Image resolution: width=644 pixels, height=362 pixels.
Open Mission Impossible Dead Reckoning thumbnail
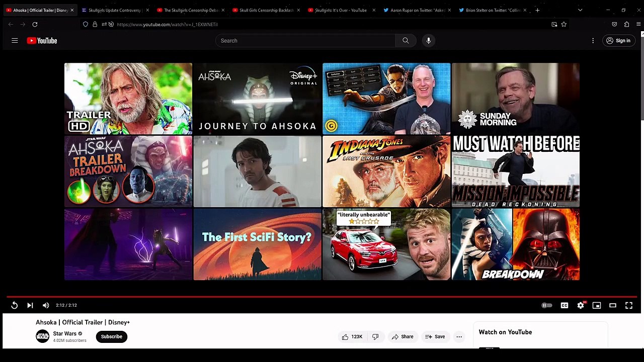[x=516, y=171]
